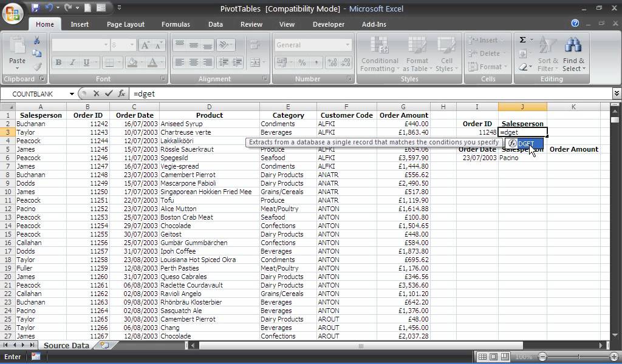
Task: Select DGET from autocomplete list
Action: (x=524, y=143)
